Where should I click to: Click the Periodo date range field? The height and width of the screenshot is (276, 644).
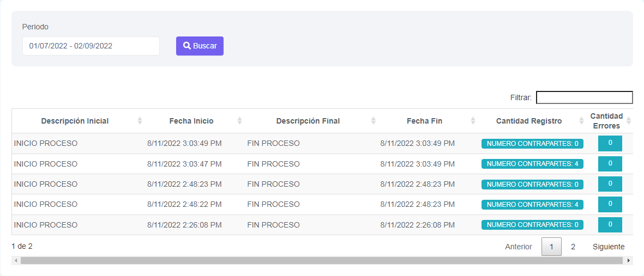[x=91, y=46]
